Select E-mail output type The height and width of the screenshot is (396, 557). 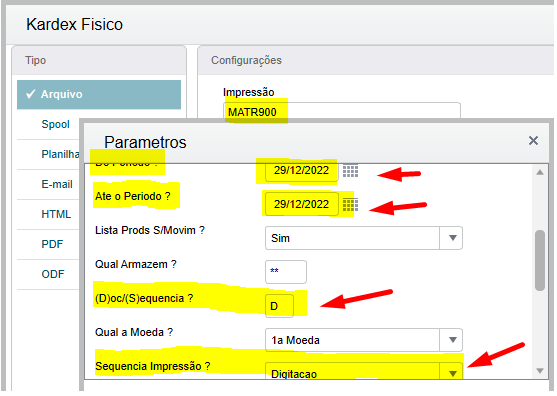[57, 184]
